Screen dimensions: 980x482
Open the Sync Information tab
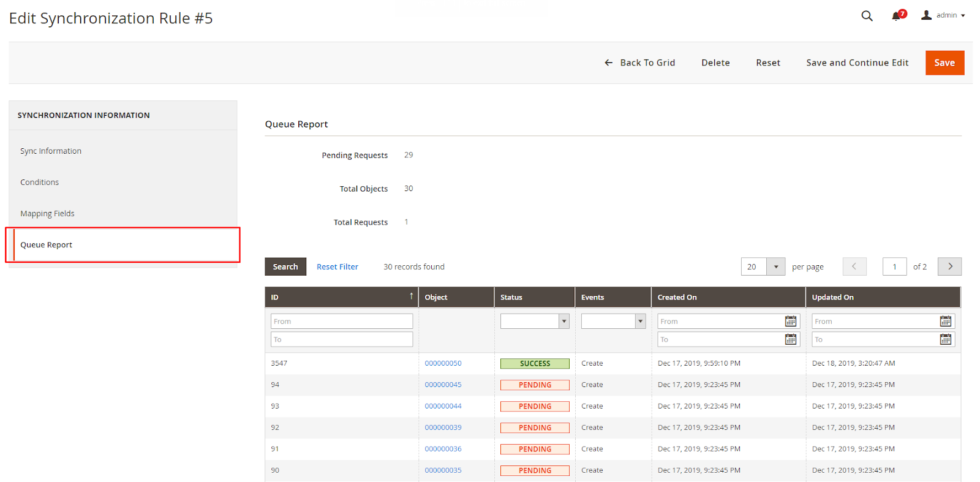51,151
